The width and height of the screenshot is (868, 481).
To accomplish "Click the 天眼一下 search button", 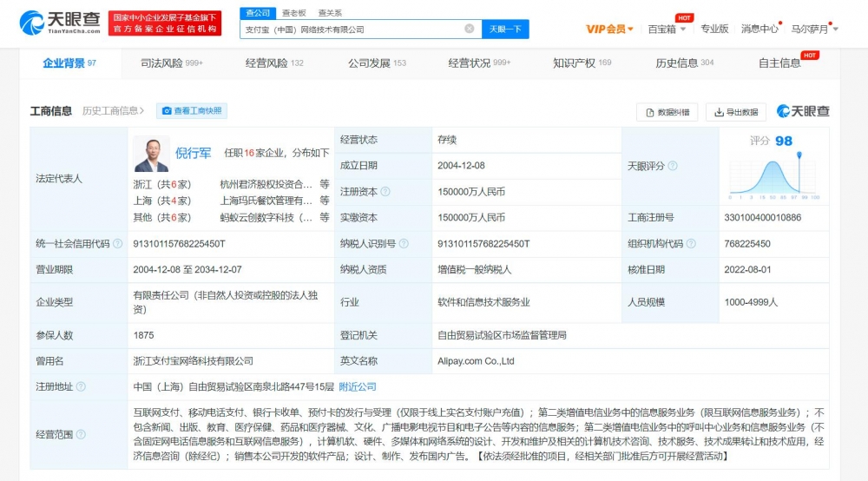I will click(505, 29).
